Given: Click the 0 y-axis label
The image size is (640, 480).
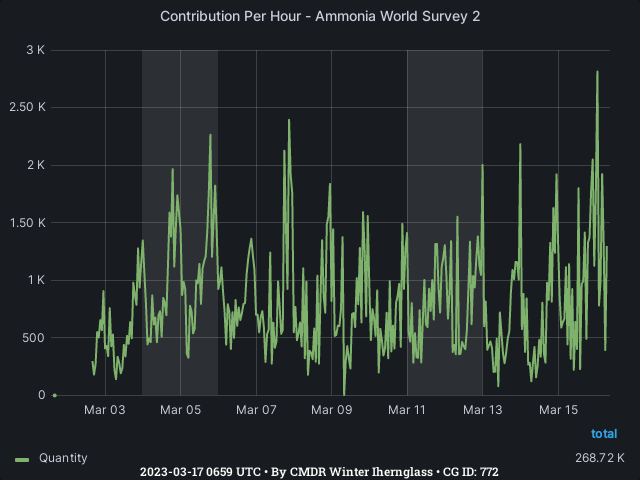Looking at the screenshot, I should click(x=42, y=395).
